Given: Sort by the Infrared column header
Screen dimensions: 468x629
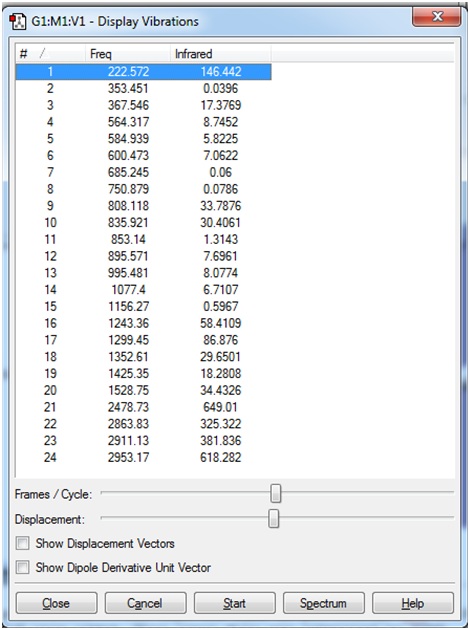Looking at the screenshot, I should tap(221, 54).
